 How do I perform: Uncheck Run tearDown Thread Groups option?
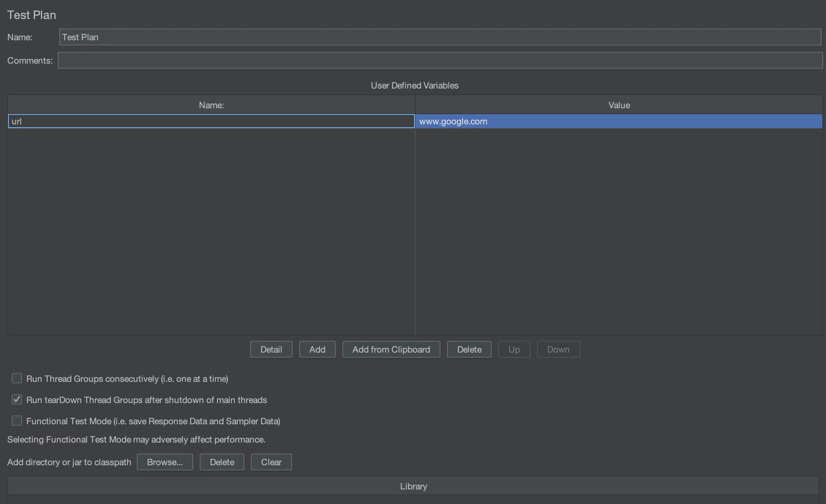pyautogui.click(x=17, y=399)
